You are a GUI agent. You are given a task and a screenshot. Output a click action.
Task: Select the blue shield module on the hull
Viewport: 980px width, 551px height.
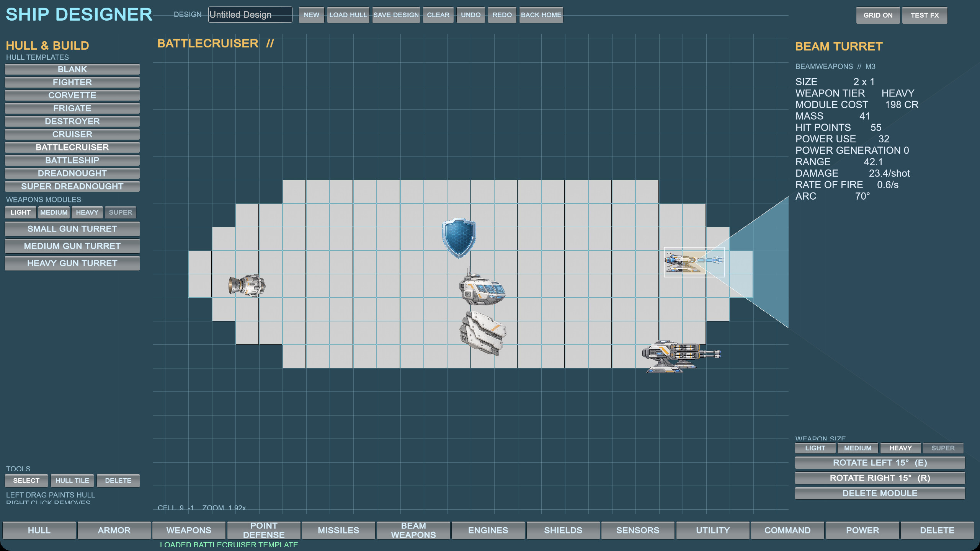459,238
